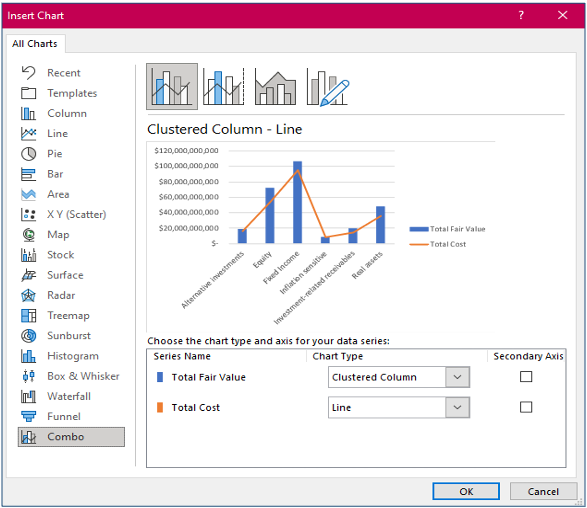Select Custom Combination subtype with pencil

pyautogui.click(x=328, y=87)
